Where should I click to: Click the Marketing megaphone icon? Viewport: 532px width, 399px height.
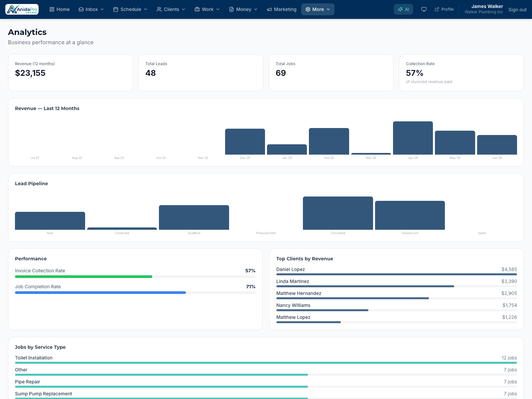[269, 9]
